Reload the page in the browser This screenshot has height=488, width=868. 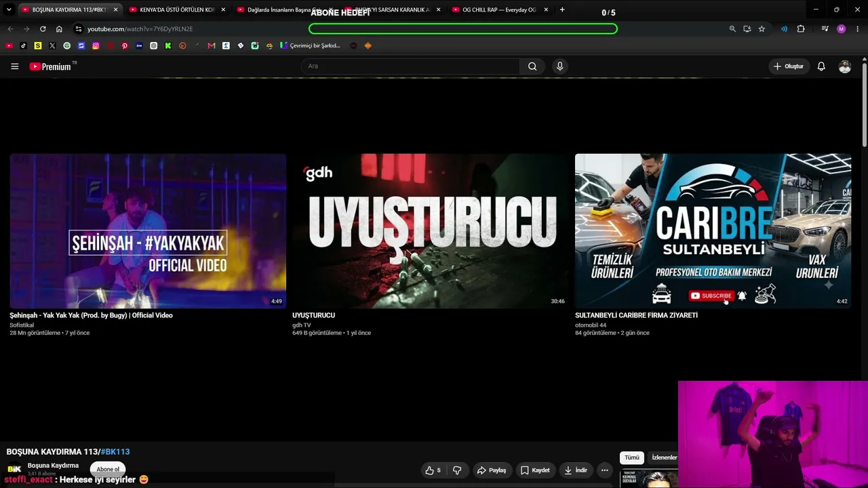pyautogui.click(x=43, y=29)
